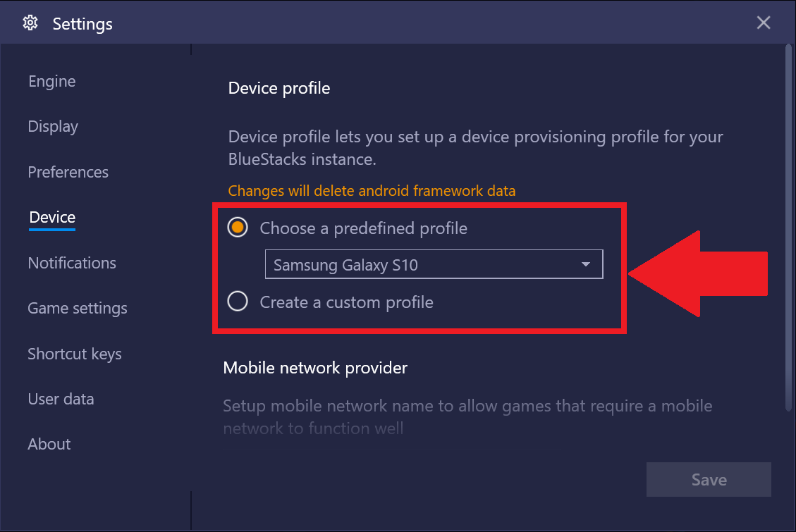The image size is (796, 532).
Task: Click the settings panel vertical scrollbar
Action: tap(788, 228)
